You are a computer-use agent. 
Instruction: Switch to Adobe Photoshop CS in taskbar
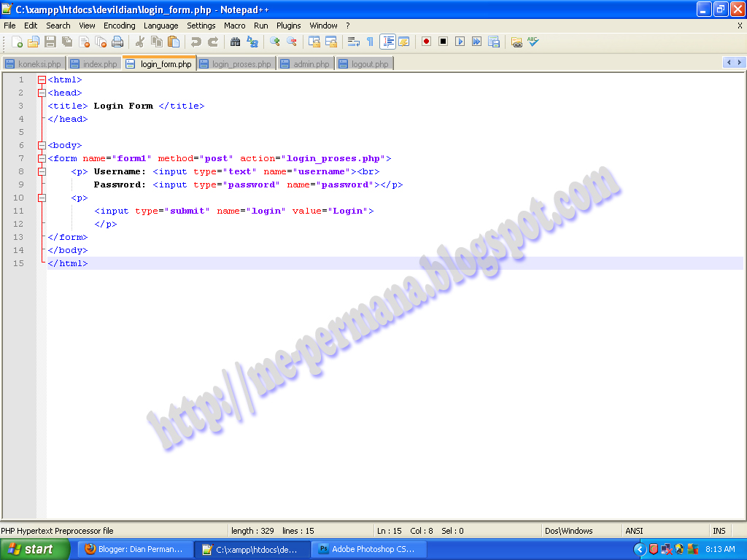point(368,549)
